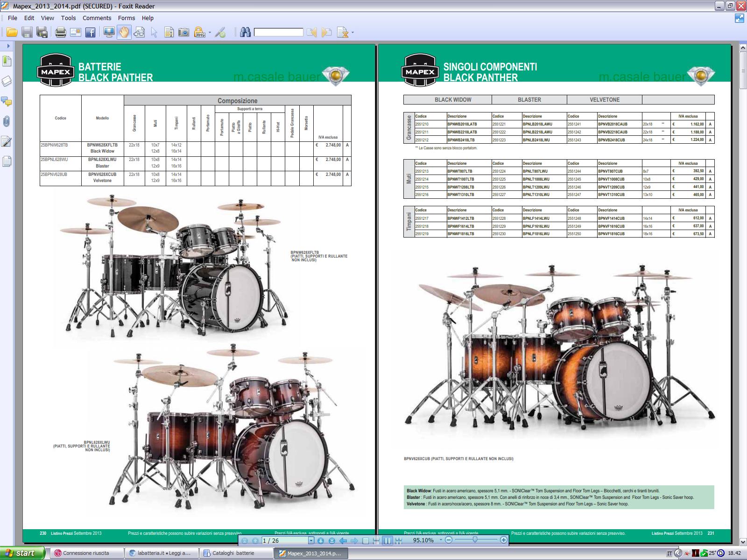Screen dimensions: 747x560
Task: Open the RMS lock dropdown arrow
Action: [x=210, y=33]
